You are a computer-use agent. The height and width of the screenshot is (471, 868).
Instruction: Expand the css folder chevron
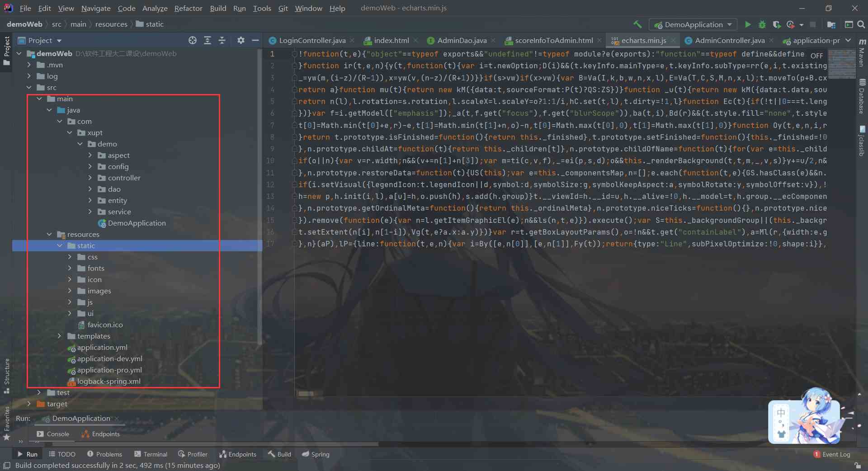pos(70,257)
